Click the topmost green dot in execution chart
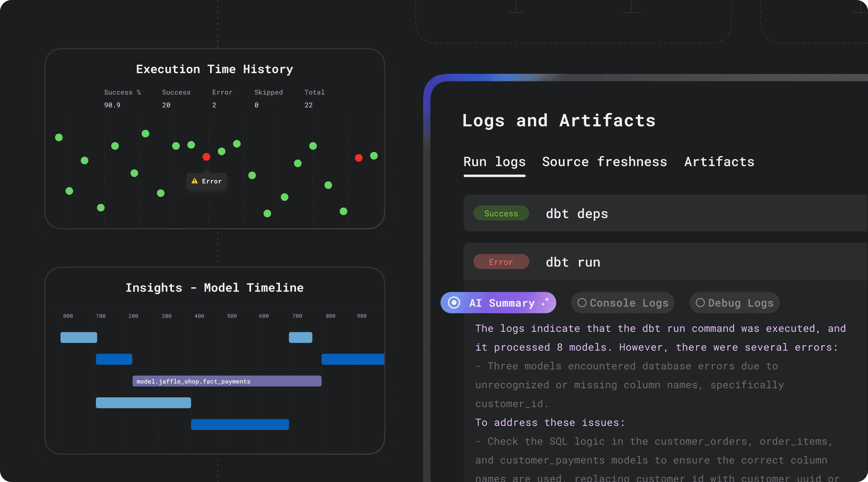 coord(145,134)
